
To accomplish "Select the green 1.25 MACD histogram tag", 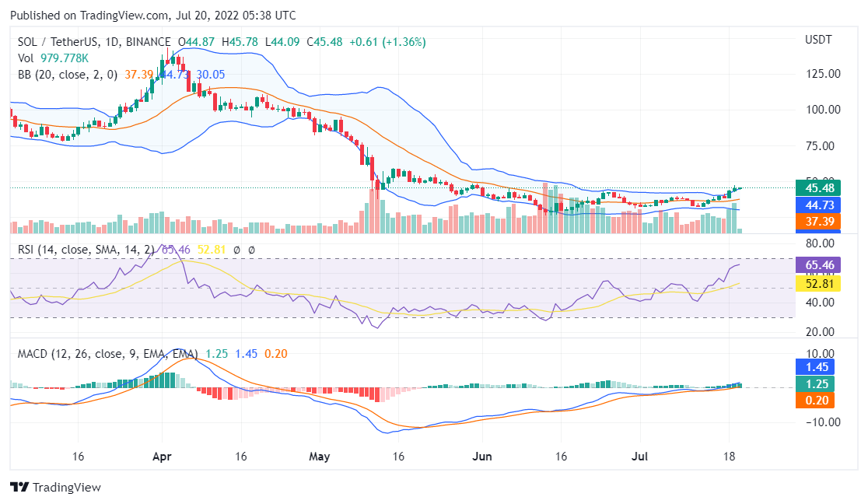I will click(820, 383).
